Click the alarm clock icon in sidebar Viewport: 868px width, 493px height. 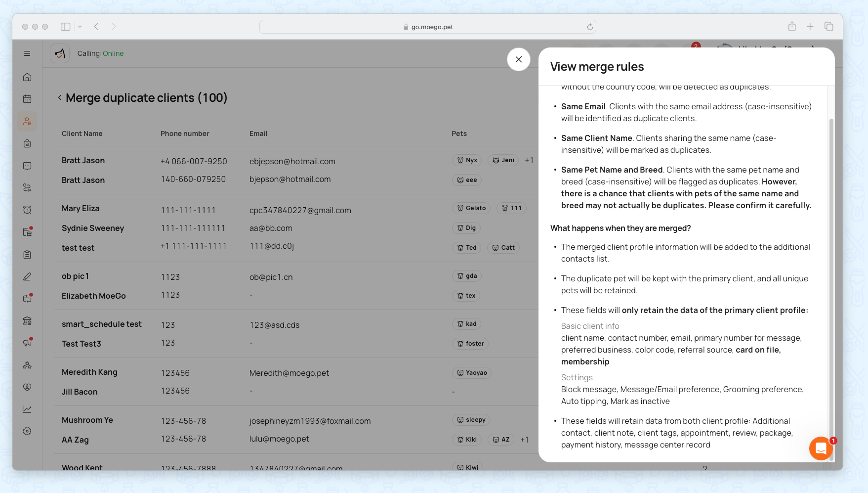pyautogui.click(x=27, y=210)
